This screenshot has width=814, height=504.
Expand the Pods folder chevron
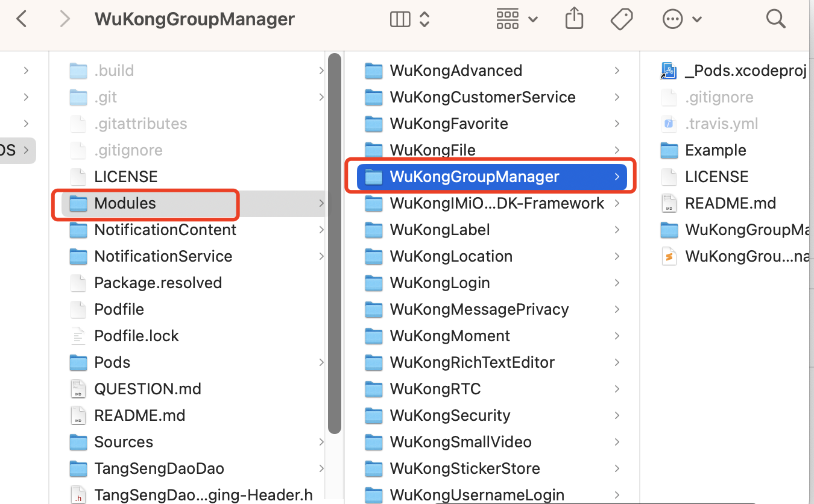321,363
